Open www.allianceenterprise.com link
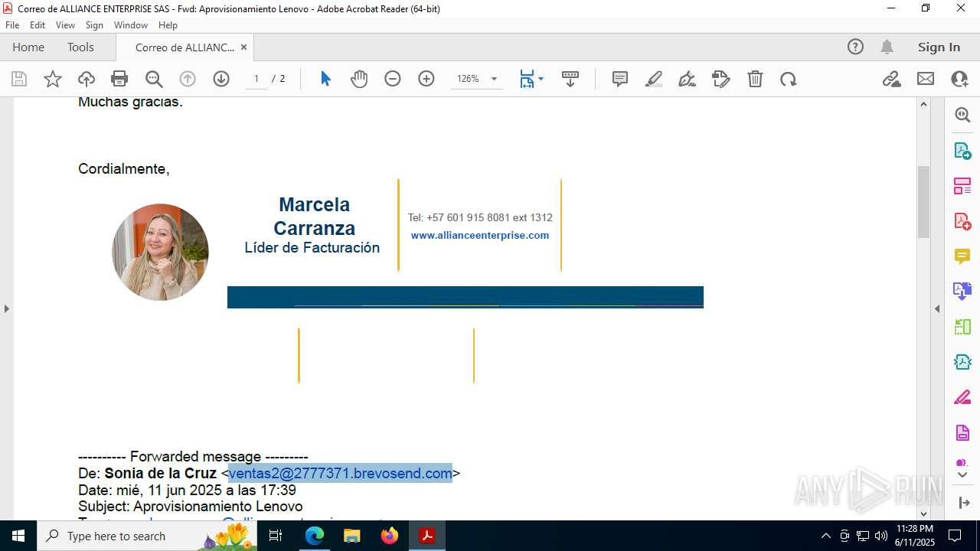Image resolution: width=980 pixels, height=551 pixels. tap(480, 235)
